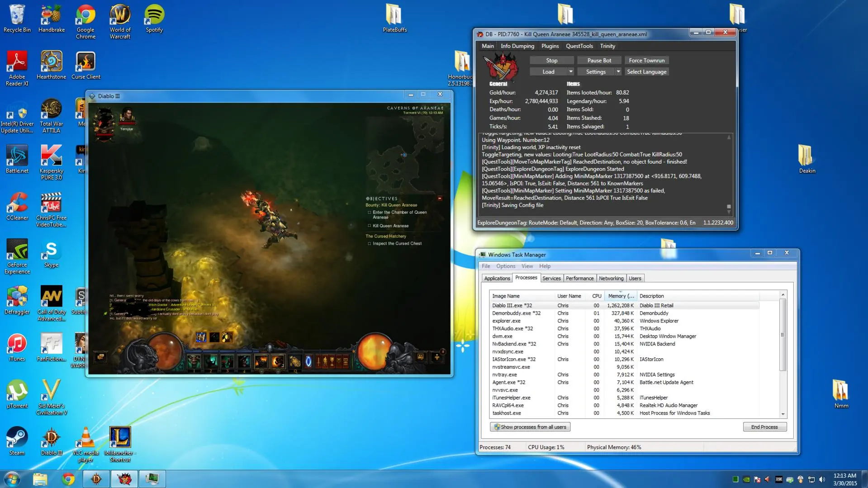Click the health potion slot marked Q
Viewport: 868px width, 488px height.
click(295, 361)
